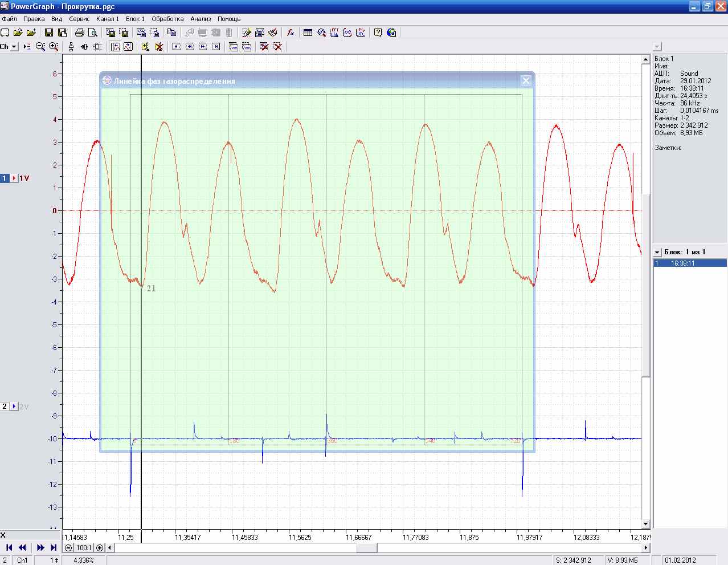Select channel 2 label button
This screenshot has height=565, width=728.
tap(5, 407)
